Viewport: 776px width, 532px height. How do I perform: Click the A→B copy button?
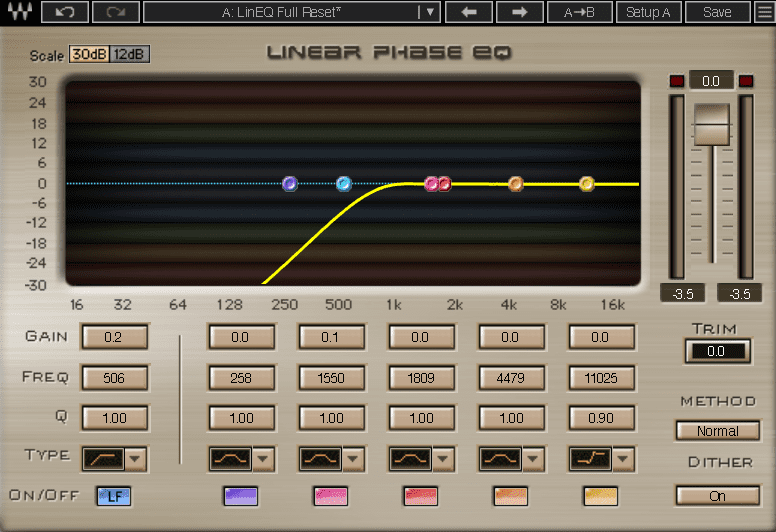point(580,12)
